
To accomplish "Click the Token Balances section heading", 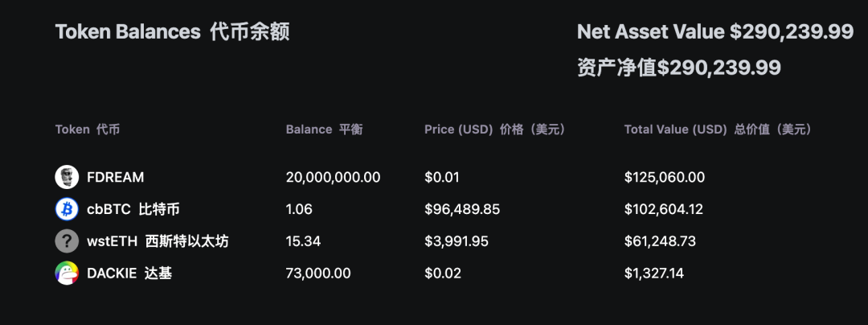I will coord(172,32).
